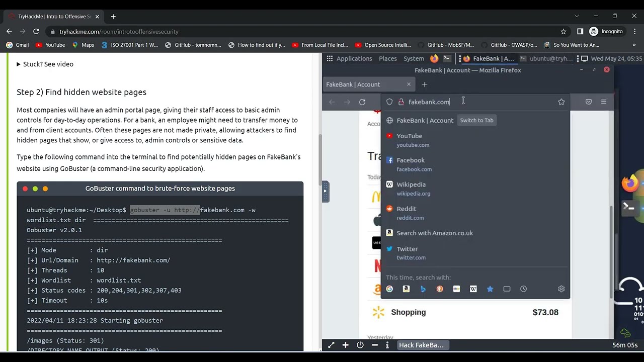Click the Incognito profile indicator
The height and width of the screenshot is (362, 644).
(x=606, y=31)
